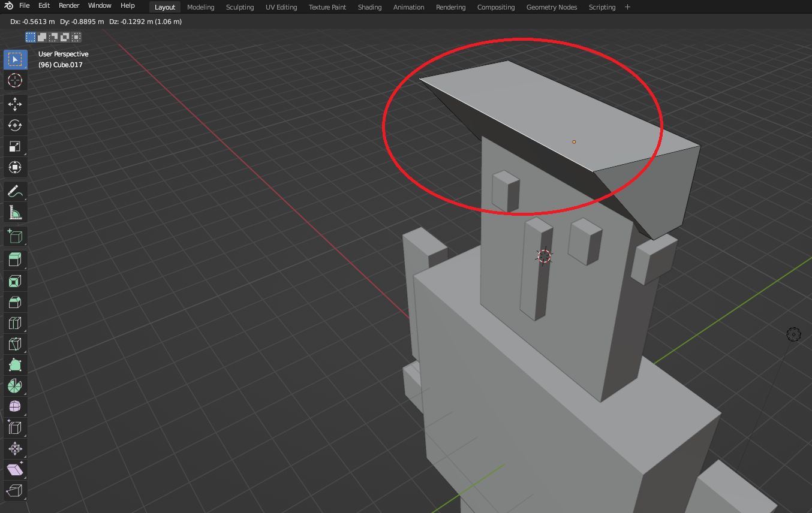
Task: Activate the Loop Cut tool
Action: pyautogui.click(x=16, y=323)
